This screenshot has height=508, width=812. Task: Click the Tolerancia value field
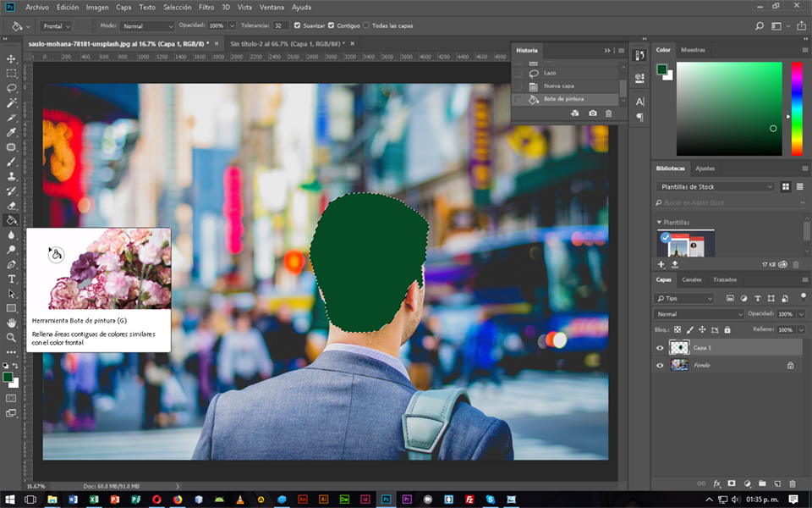tap(281, 26)
